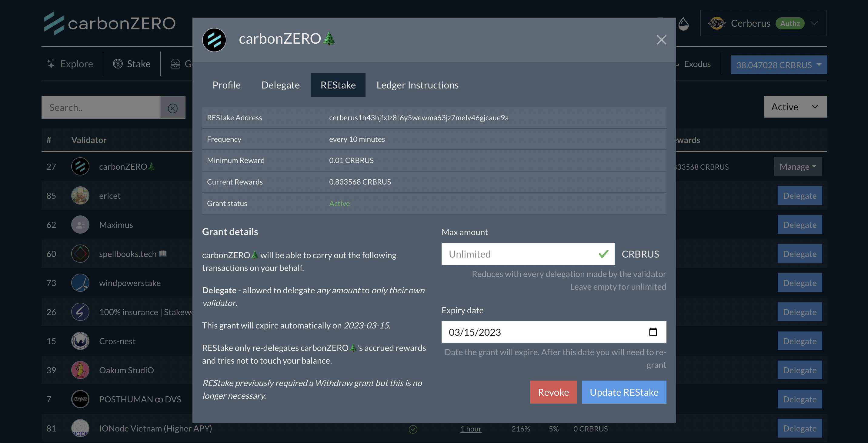Image resolution: width=868 pixels, height=443 pixels.
Task: Switch to the Delegate tab
Action: click(280, 85)
